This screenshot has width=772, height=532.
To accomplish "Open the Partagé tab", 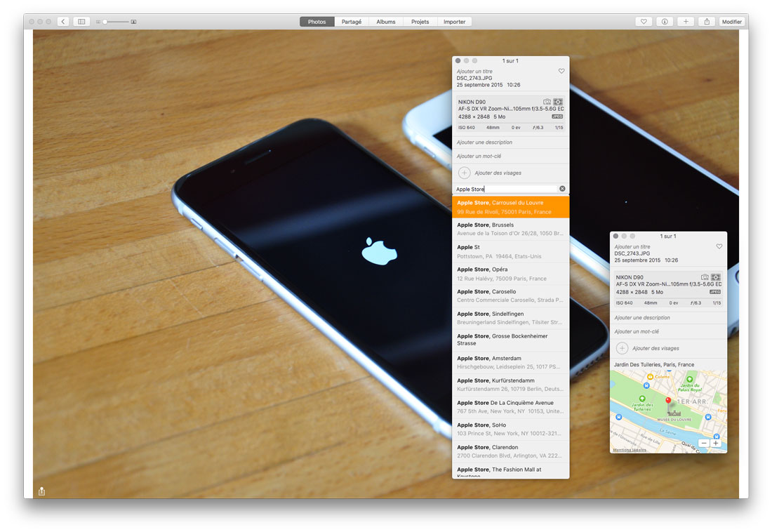I will tap(352, 22).
